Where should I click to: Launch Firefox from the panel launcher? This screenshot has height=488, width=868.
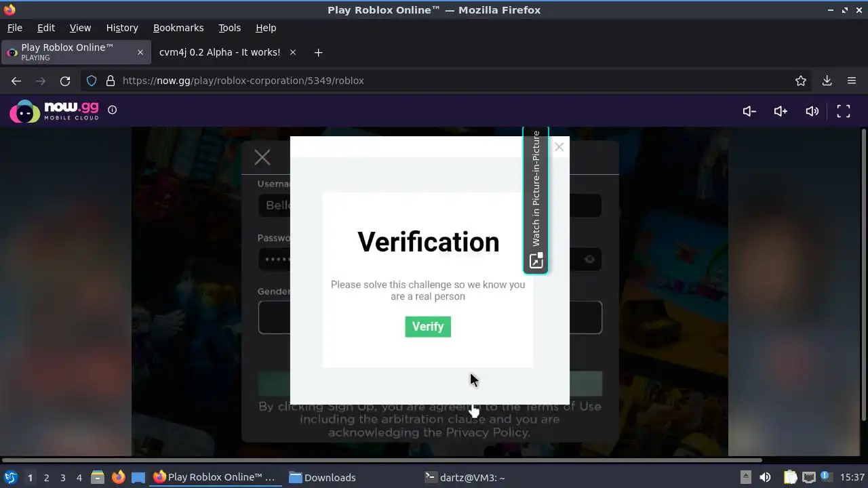coord(118,477)
